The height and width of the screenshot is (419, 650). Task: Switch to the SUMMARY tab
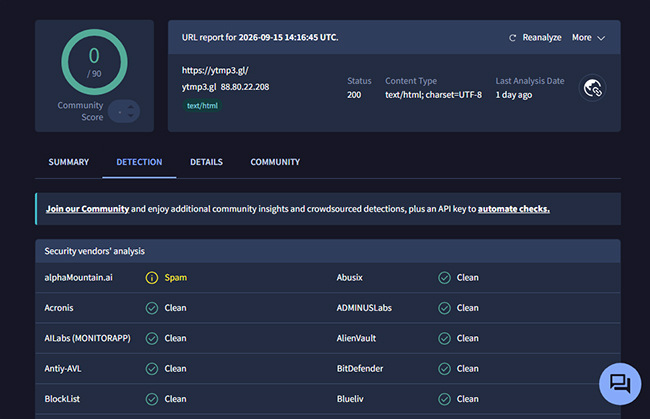tap(69, 162)
